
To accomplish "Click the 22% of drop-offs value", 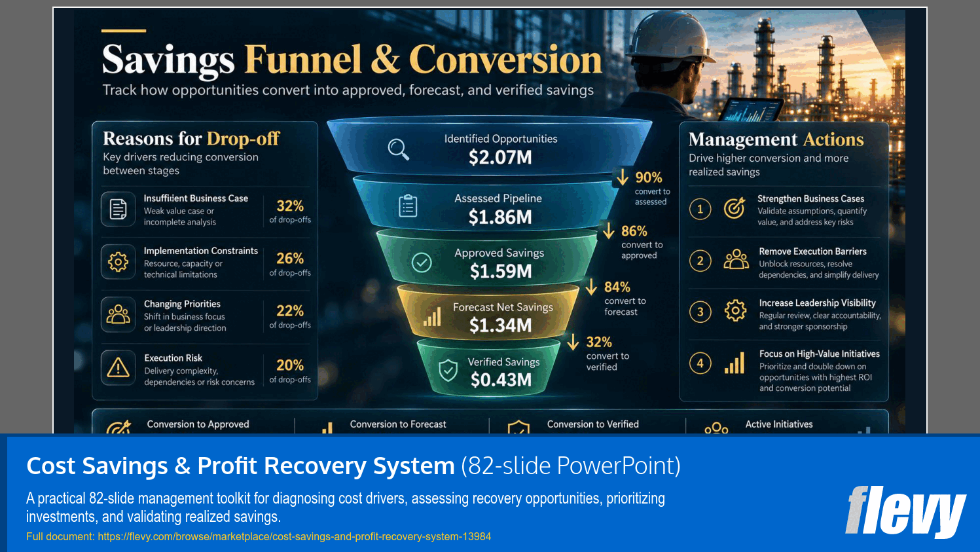I will [x=290, y=310].
